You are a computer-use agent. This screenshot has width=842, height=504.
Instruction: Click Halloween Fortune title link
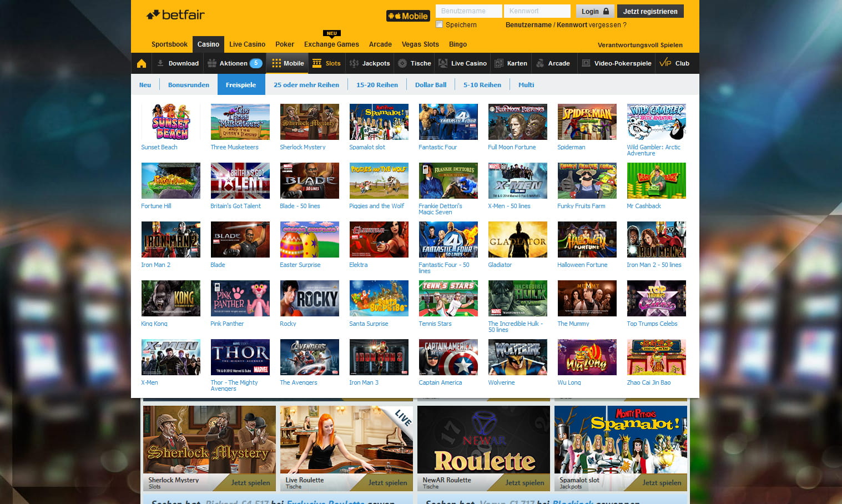(582, 265)
